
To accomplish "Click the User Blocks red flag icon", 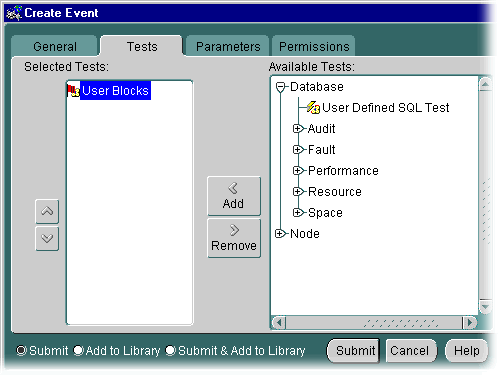I will click(73, 91).
